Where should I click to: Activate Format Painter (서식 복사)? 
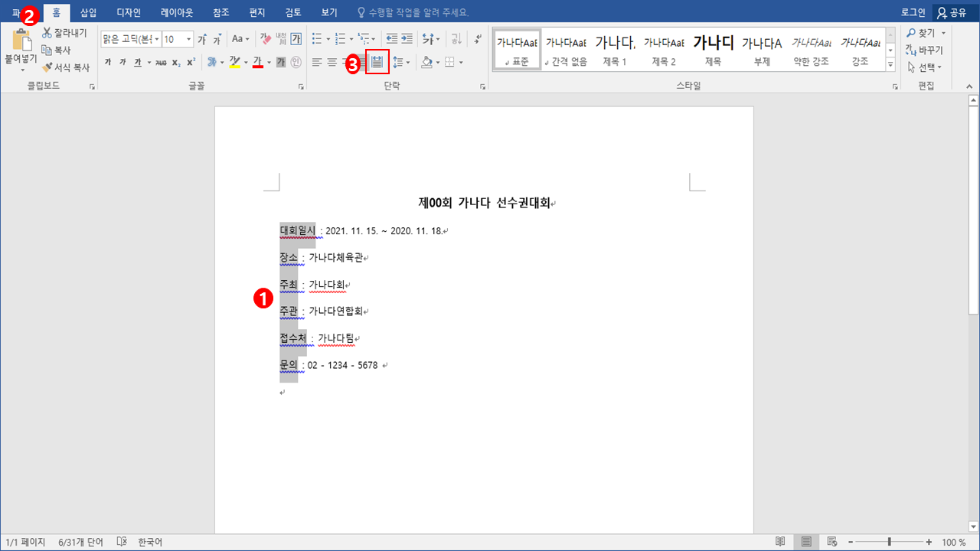click(x=65, y=67)
